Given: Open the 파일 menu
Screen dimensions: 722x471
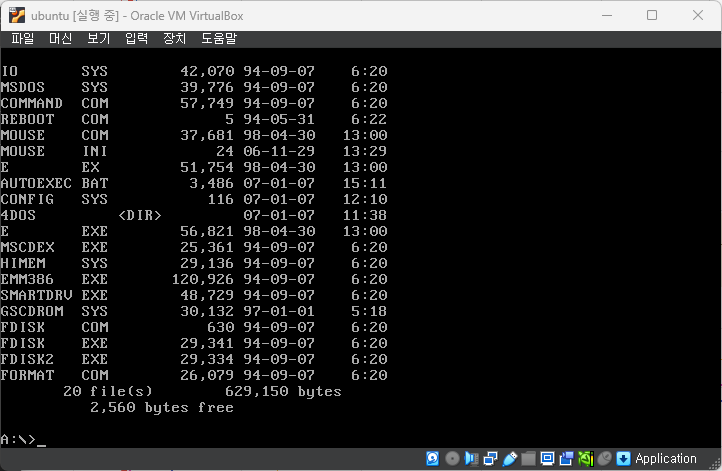Looking at the screenshot, I should coord(23,39).
